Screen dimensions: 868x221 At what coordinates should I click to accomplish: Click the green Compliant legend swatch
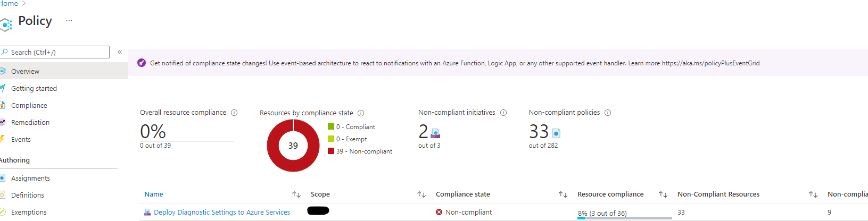coord(331,126)
